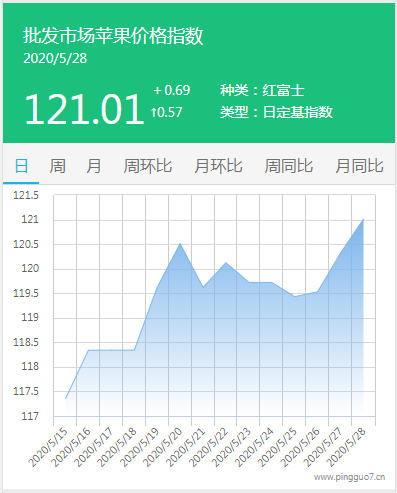Click the index value 121.01
The image size is (397, 493).
click(84, 109)
